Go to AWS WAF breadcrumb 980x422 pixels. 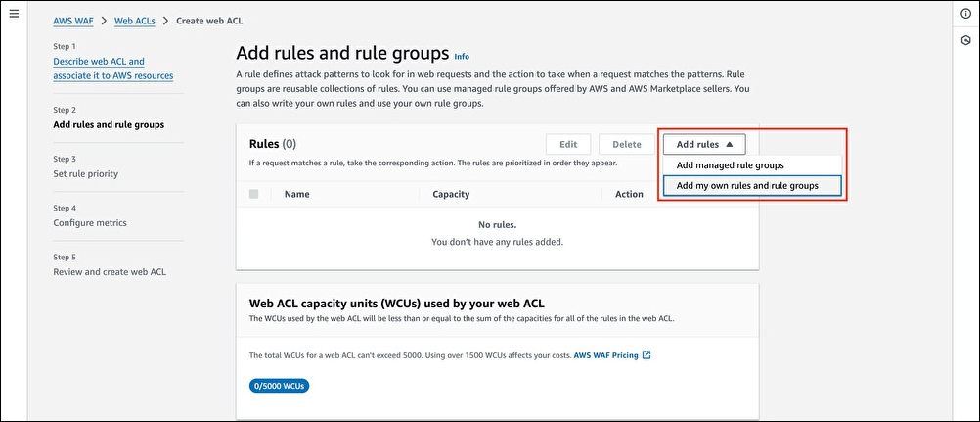click(x=73, y=21)
